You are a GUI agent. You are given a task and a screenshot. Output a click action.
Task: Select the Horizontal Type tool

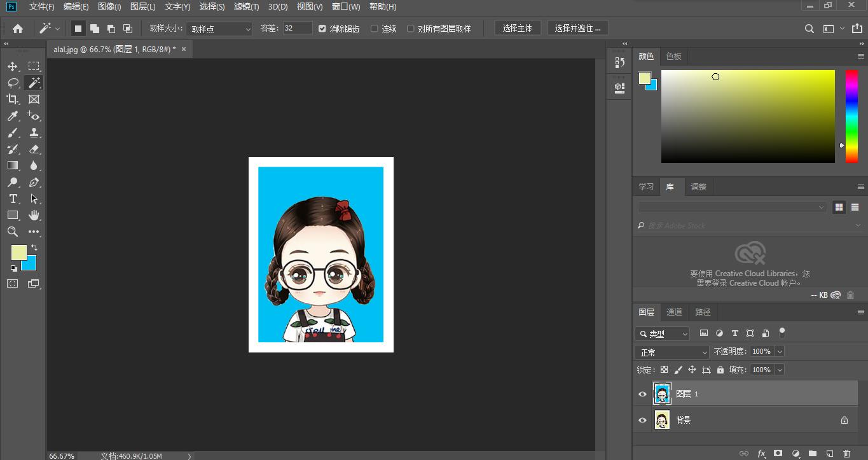pyautogui.click(x=13, y=199)
